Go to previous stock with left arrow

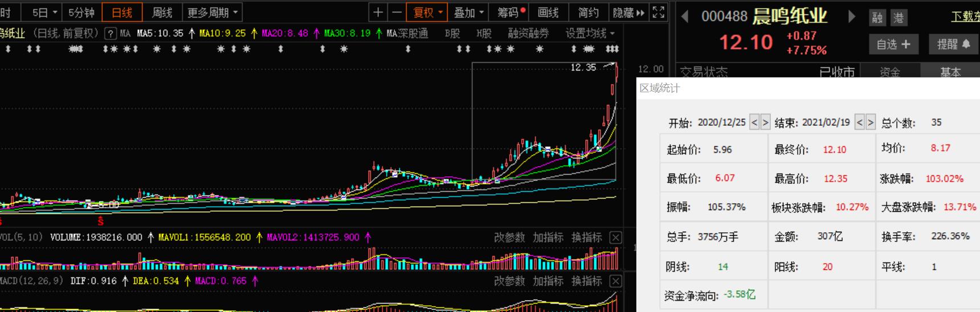(x=685, y=17)
